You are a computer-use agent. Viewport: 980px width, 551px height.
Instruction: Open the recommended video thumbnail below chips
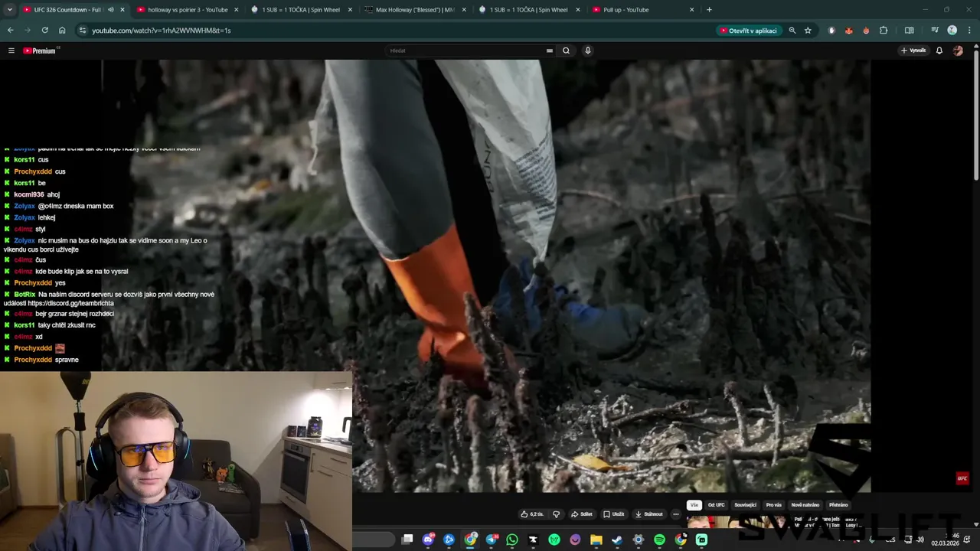coord(738,522)
